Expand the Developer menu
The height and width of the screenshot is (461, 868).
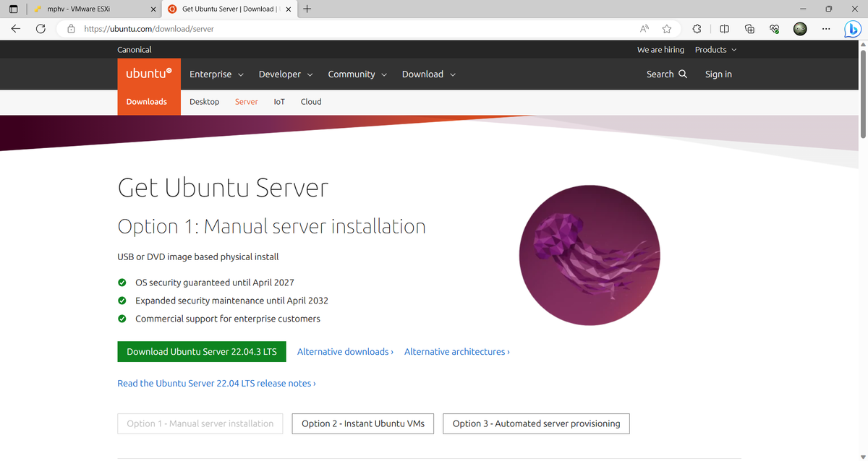click(286, 74)
